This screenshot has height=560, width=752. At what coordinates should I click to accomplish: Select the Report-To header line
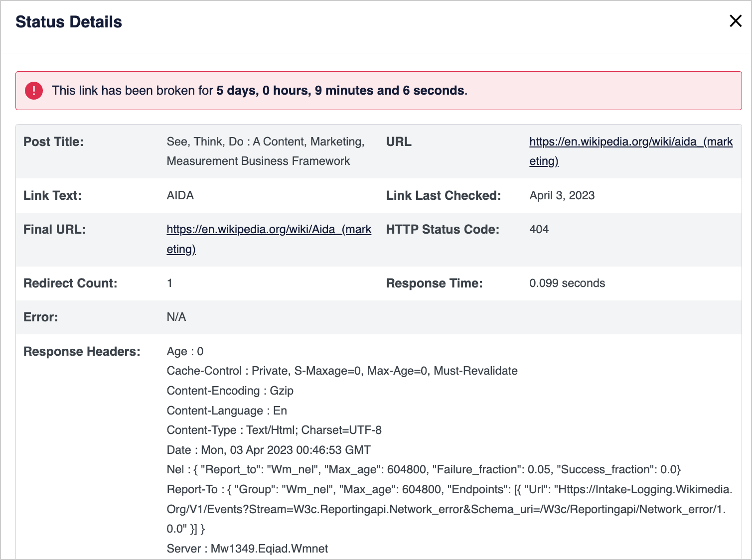450,509
